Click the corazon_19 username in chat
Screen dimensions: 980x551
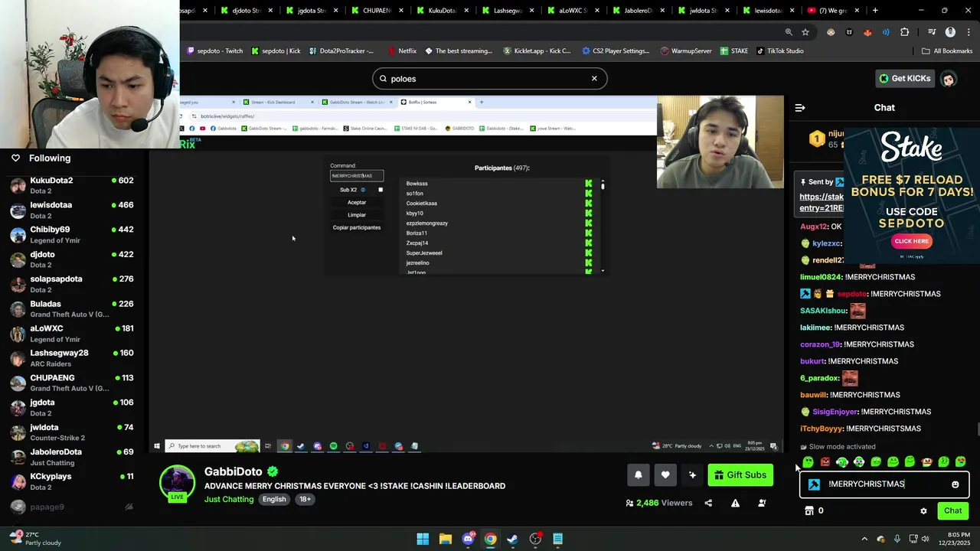(x=821, y=344)
